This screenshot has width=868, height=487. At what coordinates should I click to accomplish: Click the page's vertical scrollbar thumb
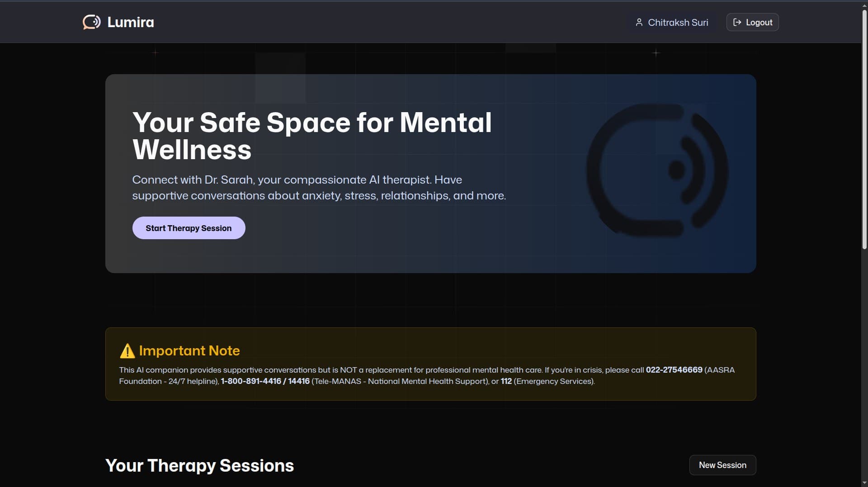point(864,129)
